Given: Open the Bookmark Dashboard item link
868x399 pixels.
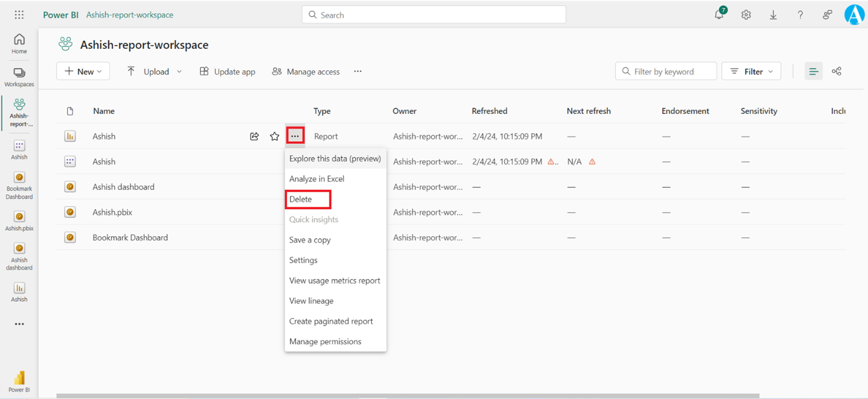Looking at the screenshot, I should click(x=130, y=237).
